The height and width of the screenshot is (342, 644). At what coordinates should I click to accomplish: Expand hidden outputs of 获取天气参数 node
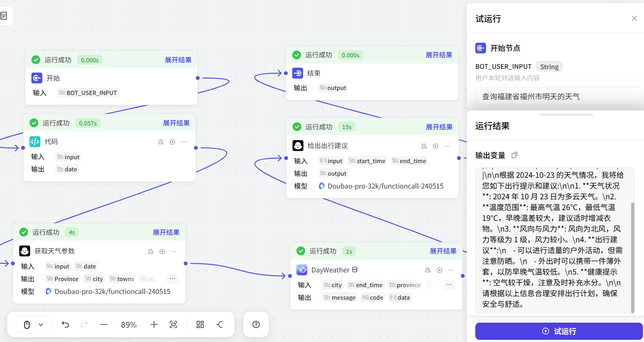[172, 279]
